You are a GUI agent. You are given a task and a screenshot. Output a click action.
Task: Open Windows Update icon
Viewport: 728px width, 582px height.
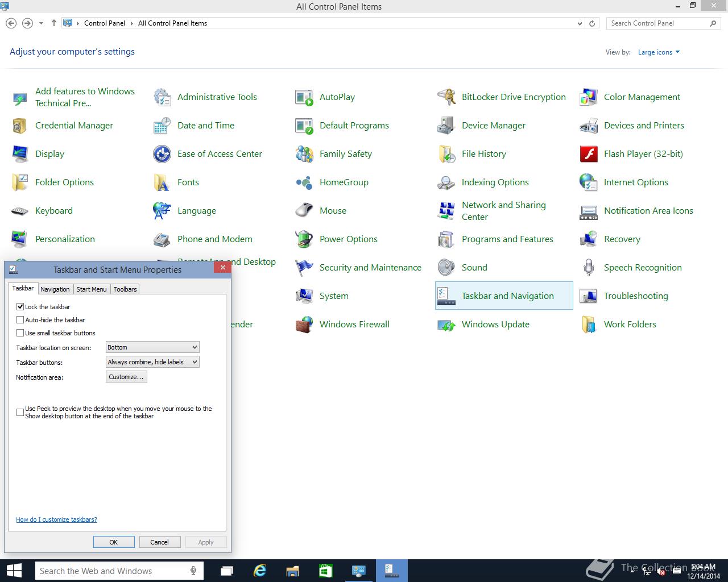pos(446,325)
